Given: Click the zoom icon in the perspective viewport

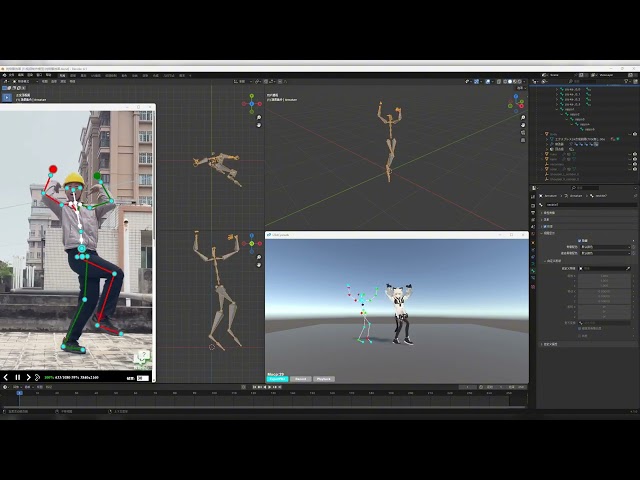Looking at the screenshot, I should click(x=523, y=118).
